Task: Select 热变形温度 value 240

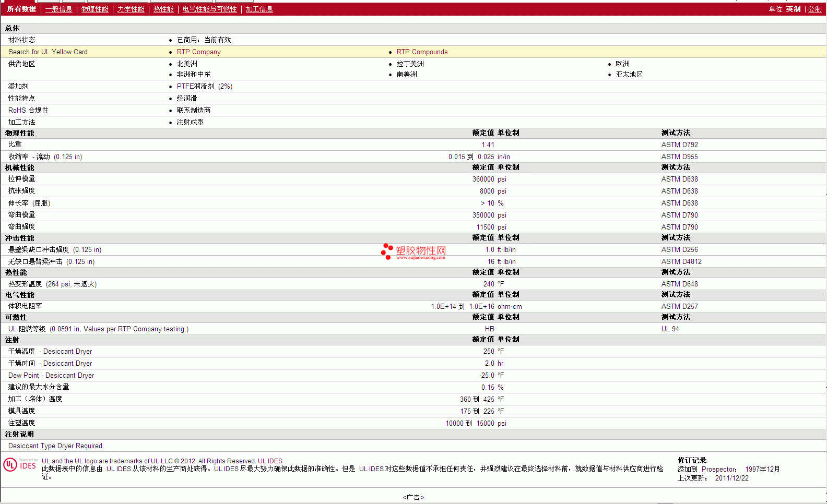Action: [x=489, y=284]
